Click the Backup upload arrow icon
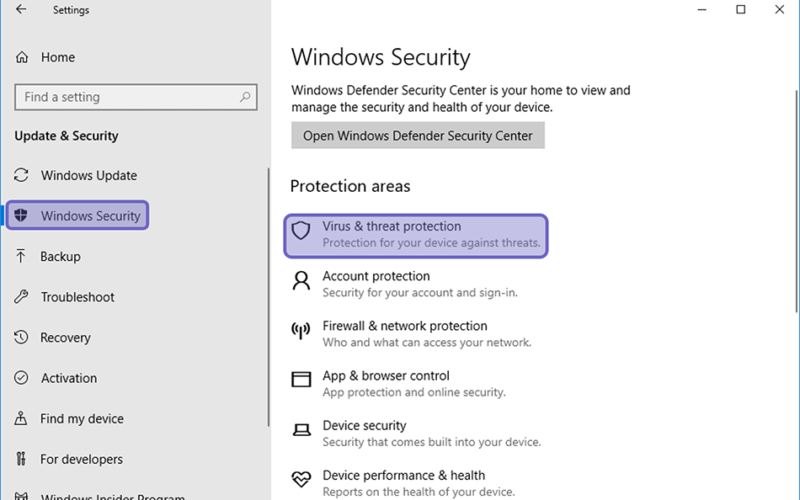This screenshot has width=800, height=500. tap(20, 256)
